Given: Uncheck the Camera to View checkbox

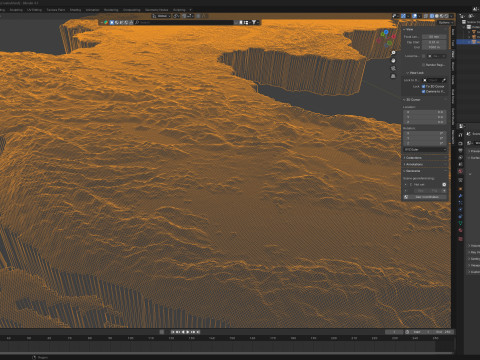Looking at the screenshot, I should pos(424,91).
